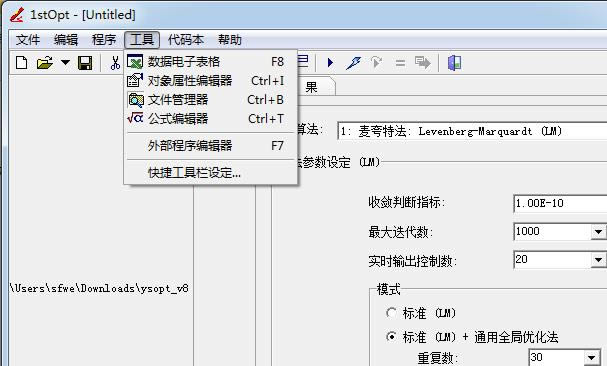
Task: Choose 公式编辑器 menu entry
Action: [211, 119]
